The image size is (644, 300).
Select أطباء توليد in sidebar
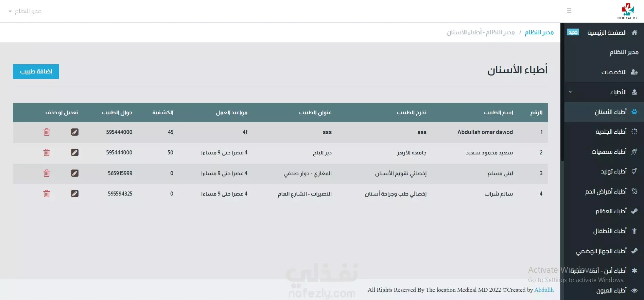[613, 171]
